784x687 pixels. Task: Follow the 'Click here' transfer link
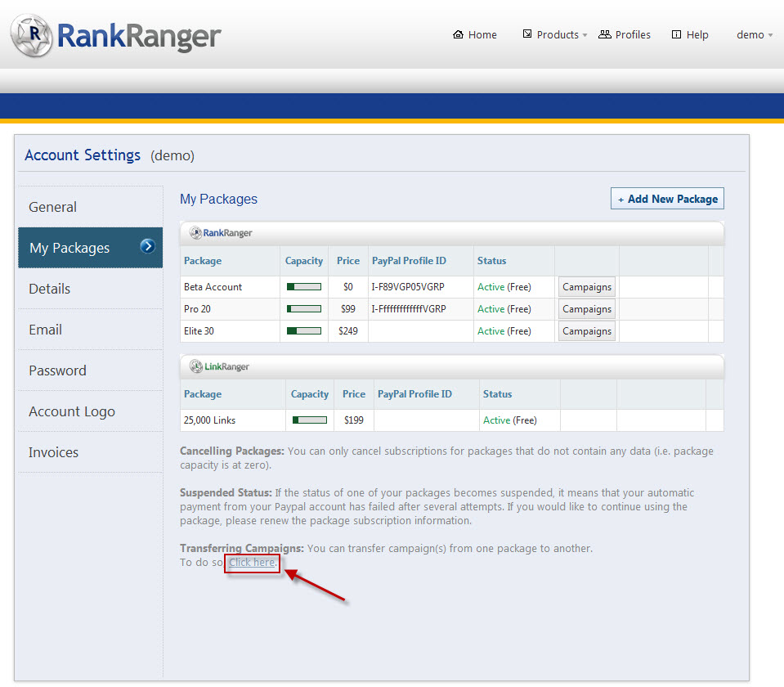tap(252, 563)
